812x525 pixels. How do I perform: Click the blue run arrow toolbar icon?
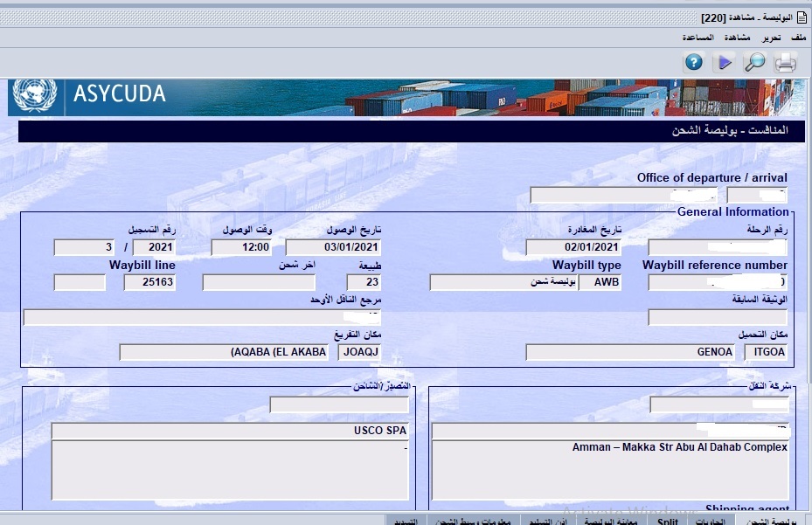click(x=725, y=62)
